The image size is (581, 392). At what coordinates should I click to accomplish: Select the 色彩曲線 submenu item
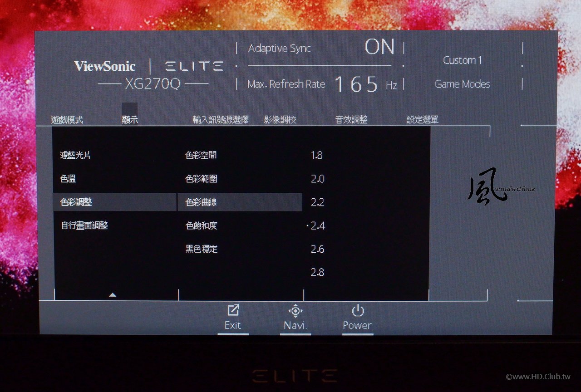(240, 202)
